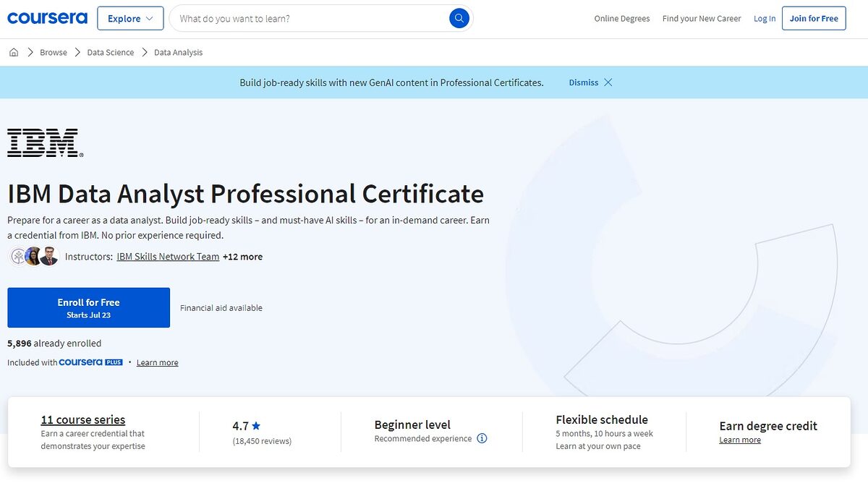This screenshot has width=868, height=491.
Task: Open the Explore dropdown
Action: (130, 19)
